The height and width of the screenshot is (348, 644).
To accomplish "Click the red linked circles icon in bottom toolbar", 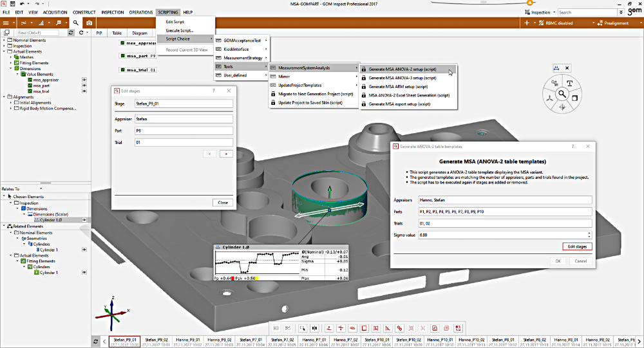I will click(399, 328).
